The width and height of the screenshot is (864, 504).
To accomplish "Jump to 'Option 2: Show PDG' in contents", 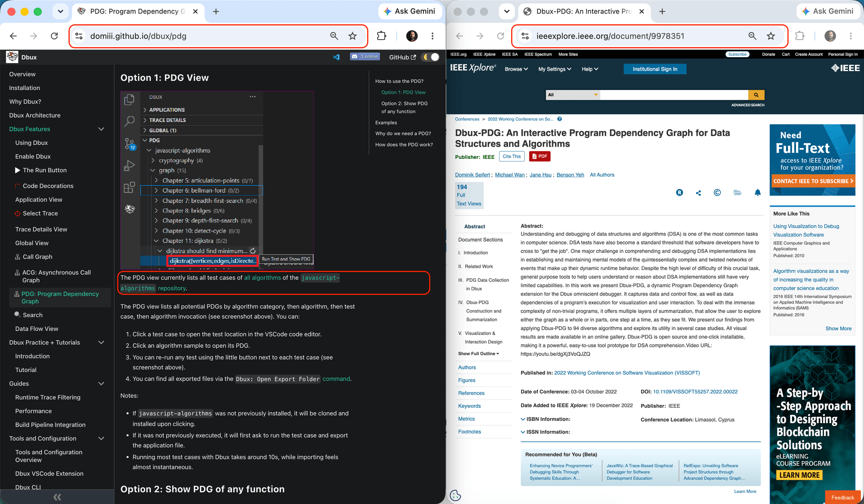I will pyautogui.click(x=405, y=108).
